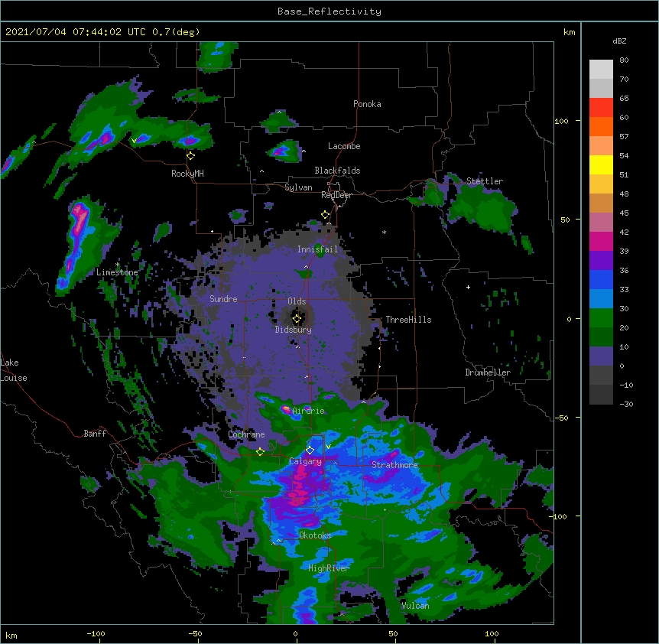Click the Louise label at the left edge
Viewport: 659px width, 644px height.
click(14, 378)
